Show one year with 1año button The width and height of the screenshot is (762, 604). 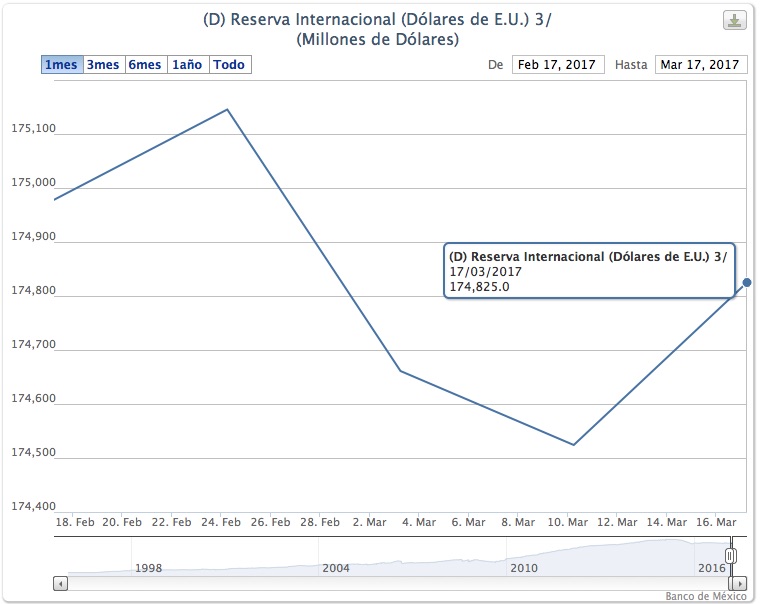(188, 65)
